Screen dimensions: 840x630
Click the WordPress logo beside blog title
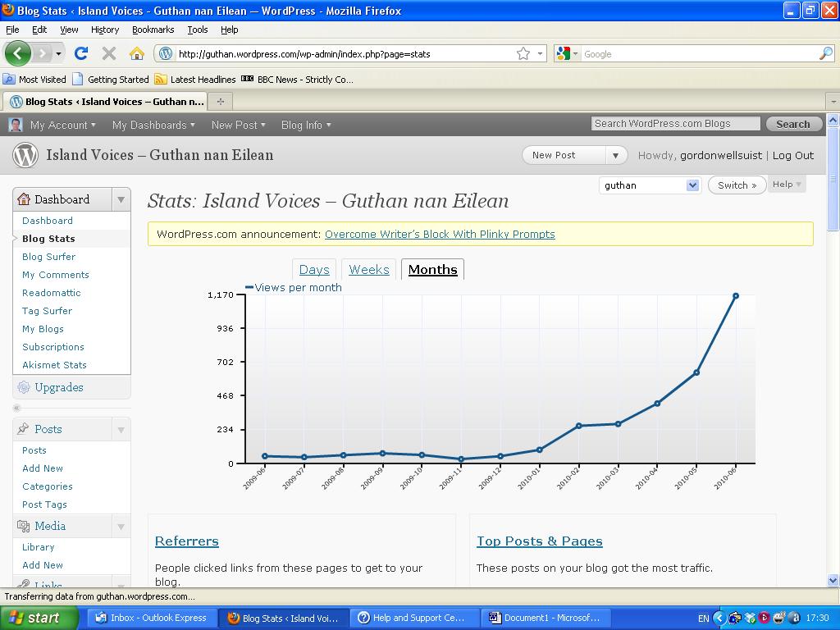[x=25, y=155]
